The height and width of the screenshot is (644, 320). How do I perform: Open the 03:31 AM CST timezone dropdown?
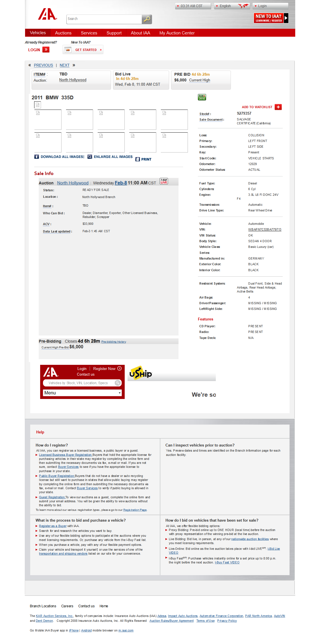[193, 6]
